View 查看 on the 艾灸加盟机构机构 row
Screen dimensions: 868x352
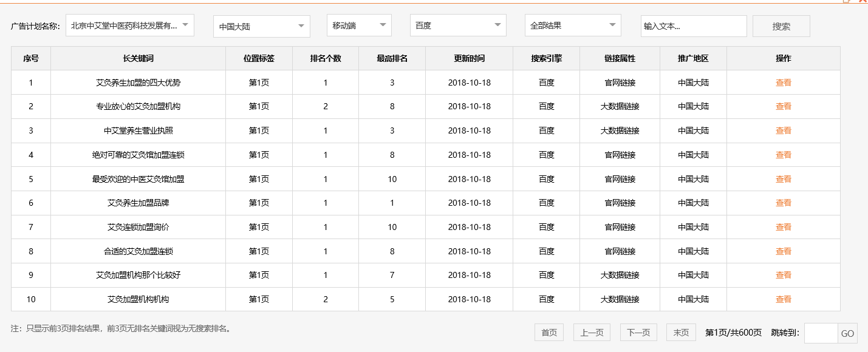(x=784, y=299)
